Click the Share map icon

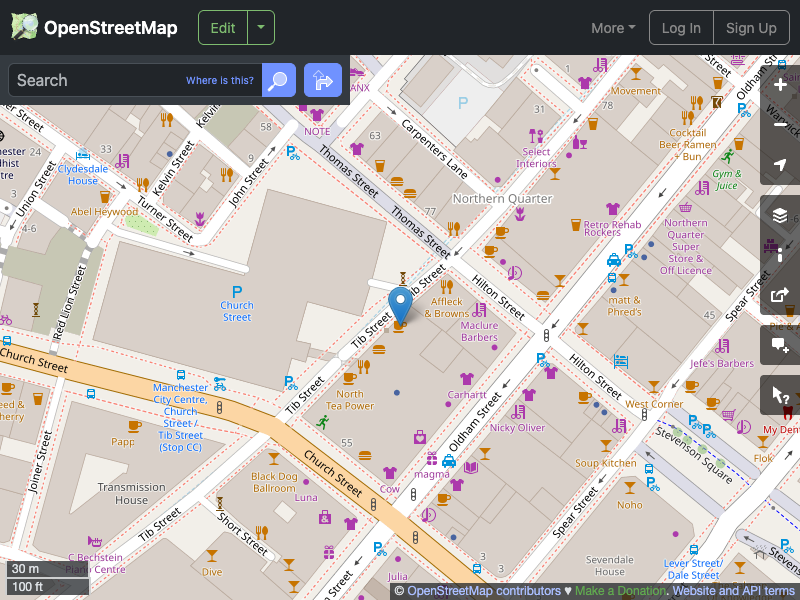click(780, 295)
